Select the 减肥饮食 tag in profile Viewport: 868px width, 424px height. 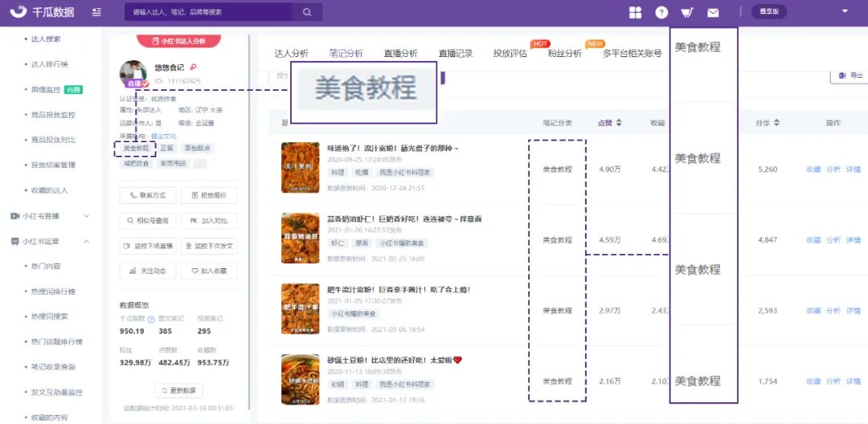[x=136, y=163]
